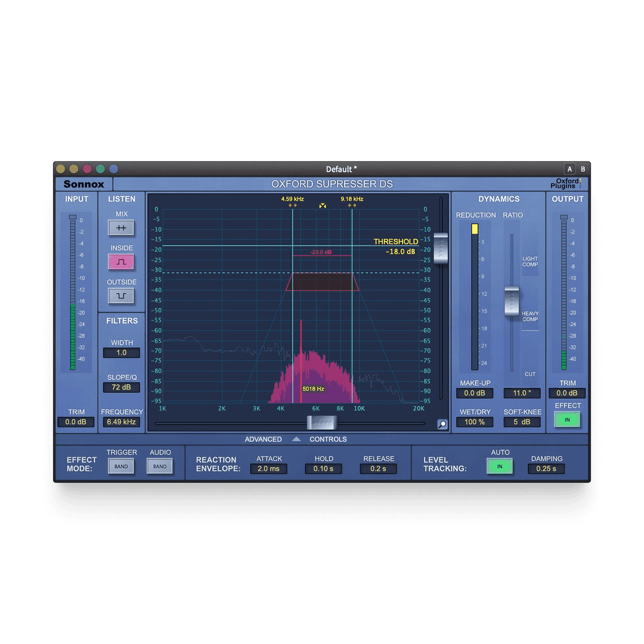Select preset slot B

[583, 169]
